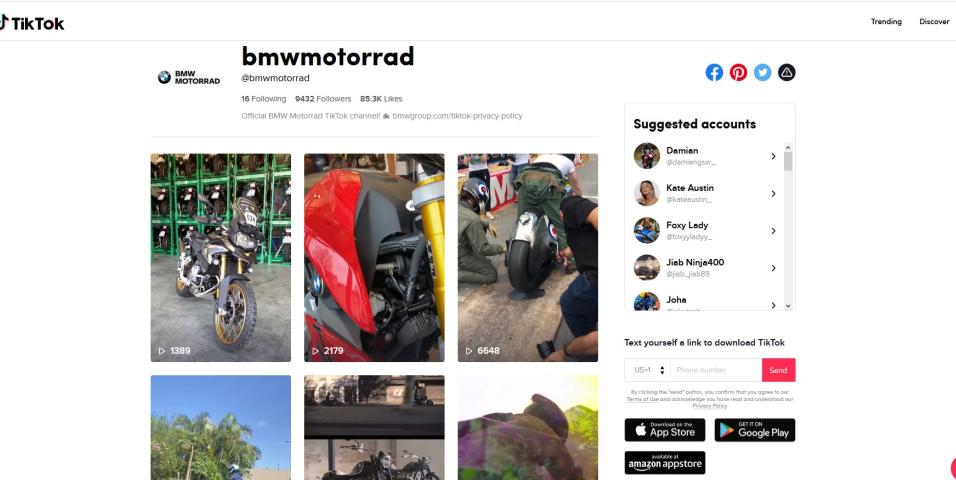Viewport: 956px width, 480px height.
Task: Download on the App Store badge
Action: [x=665, y=430]
